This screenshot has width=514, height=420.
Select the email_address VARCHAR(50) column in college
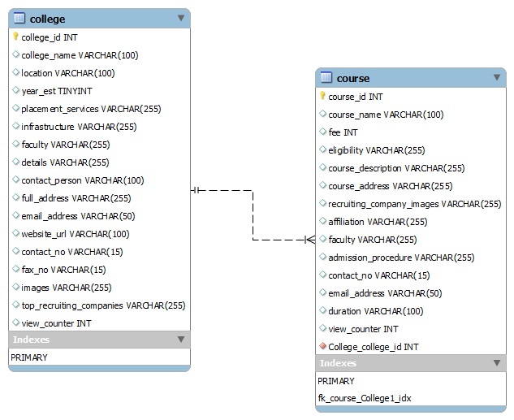pyautogui.click(x=78, y=216)
